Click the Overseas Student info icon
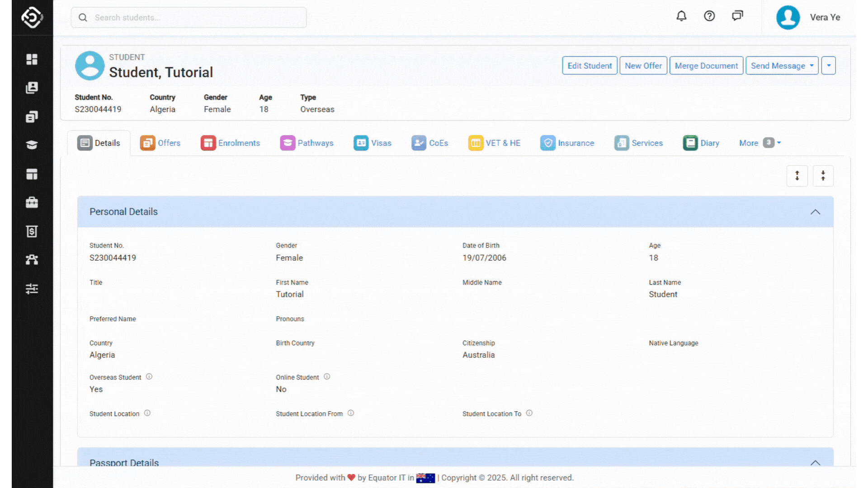 click(x=149, y=376)
